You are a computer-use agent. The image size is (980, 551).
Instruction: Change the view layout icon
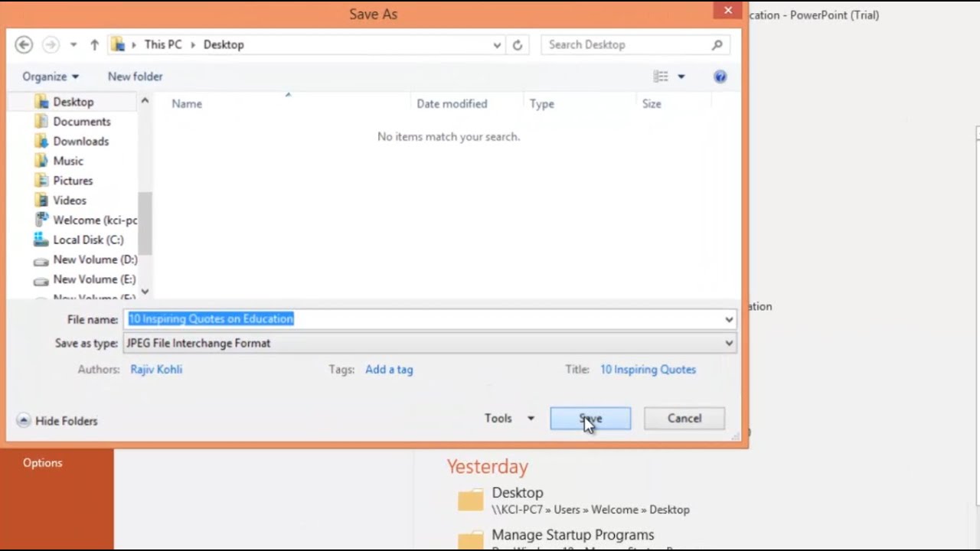coord(661,77)
